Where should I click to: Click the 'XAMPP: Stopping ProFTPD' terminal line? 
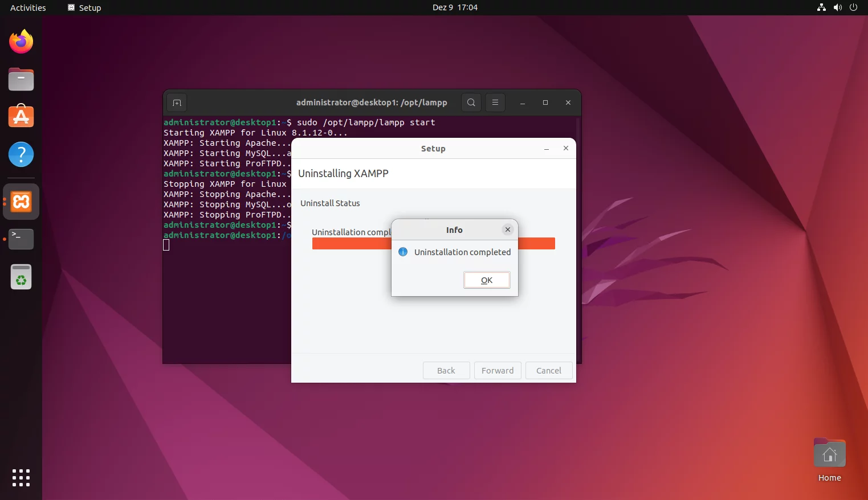pos(227,215)
